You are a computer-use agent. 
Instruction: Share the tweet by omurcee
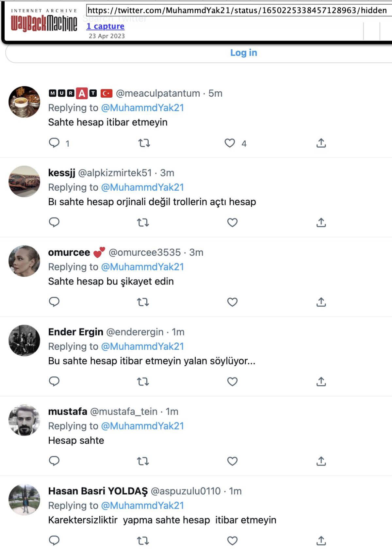[x=321, y=302]
